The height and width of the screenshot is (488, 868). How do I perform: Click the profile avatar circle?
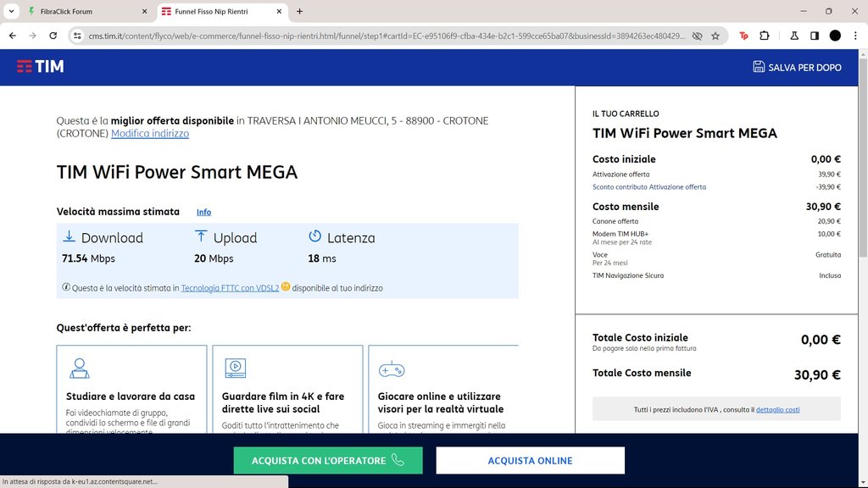(835, 36)
